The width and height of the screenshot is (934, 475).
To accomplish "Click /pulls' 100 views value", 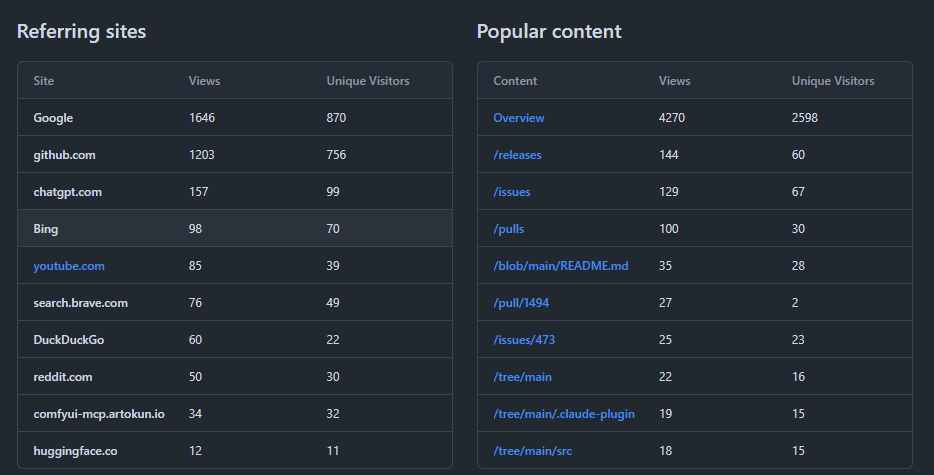I will [x=668, y=229].
